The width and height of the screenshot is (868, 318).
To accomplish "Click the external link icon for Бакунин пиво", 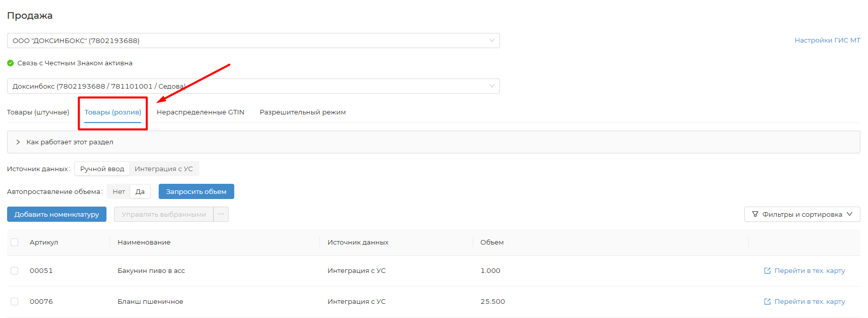I will point(767,271).
